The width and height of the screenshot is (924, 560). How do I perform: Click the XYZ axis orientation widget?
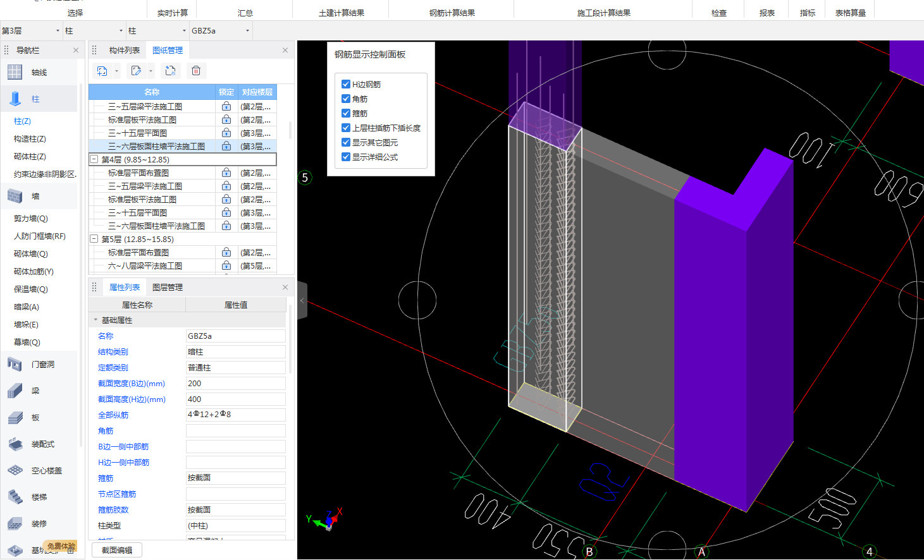click(x=326, y=518)
